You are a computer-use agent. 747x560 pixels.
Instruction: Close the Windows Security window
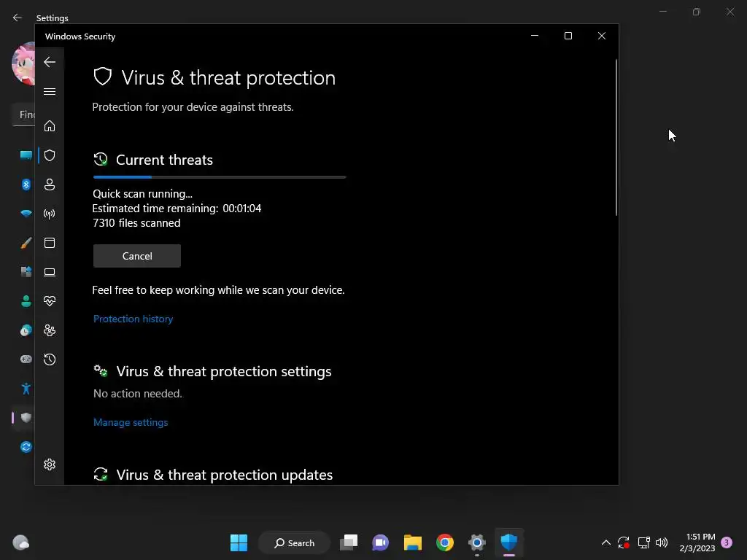(x=602, y=36)
